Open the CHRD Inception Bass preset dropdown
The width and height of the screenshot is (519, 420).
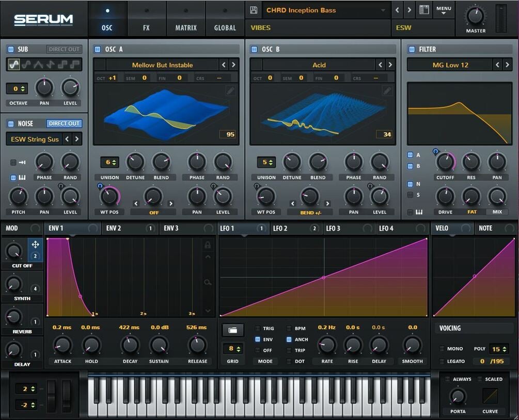pos(326,10)
